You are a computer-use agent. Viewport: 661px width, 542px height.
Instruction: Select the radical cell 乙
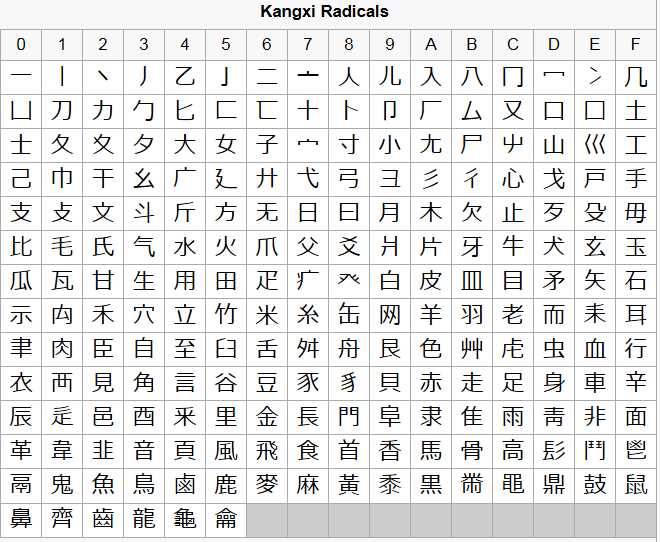[x=185, y=78]
